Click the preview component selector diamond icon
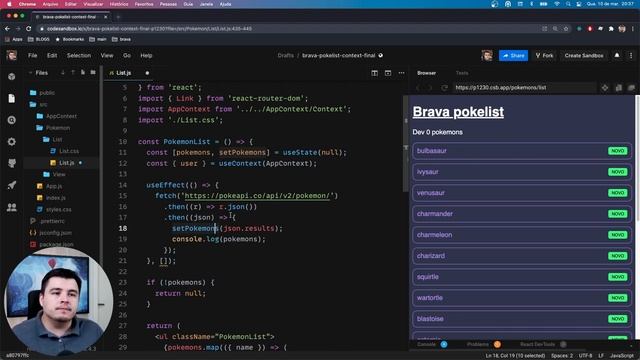640x360 pixels. click(x=605, y=88)
